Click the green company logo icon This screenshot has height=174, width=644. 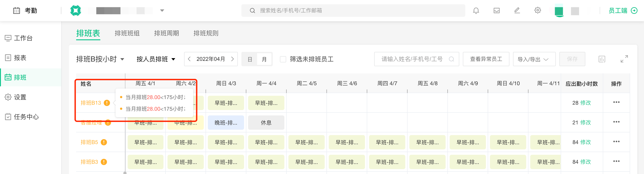point(75,11)
